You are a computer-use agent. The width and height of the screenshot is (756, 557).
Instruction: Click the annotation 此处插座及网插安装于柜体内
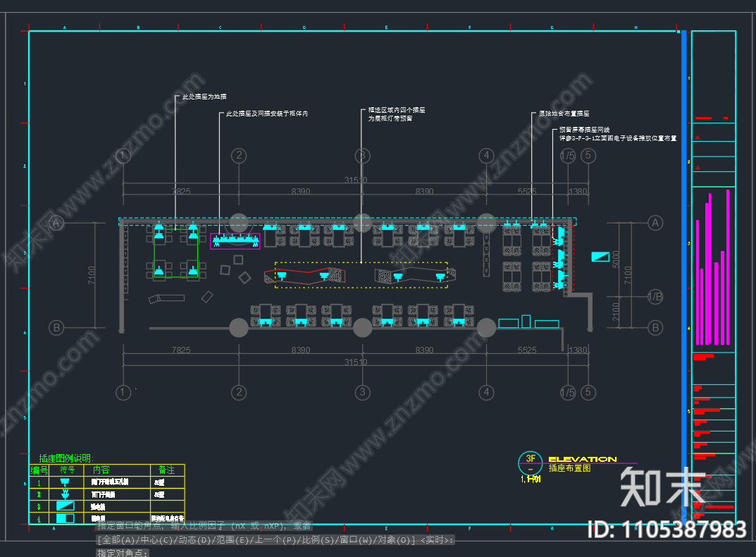point(267,114)
